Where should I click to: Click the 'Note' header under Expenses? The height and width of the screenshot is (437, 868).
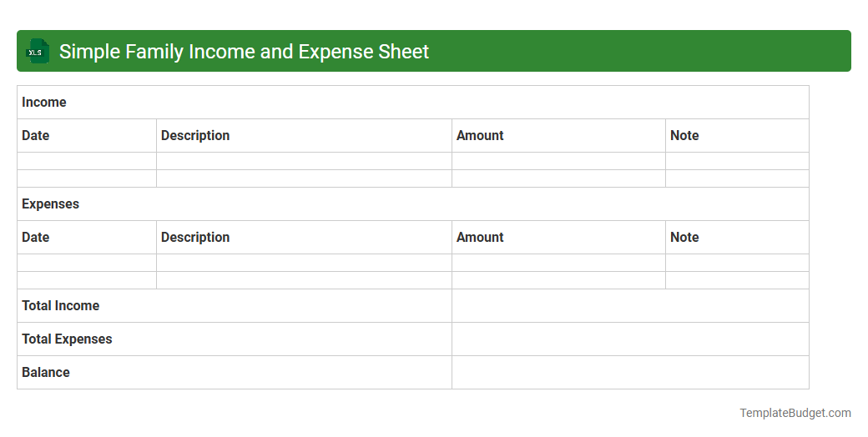click(737, 238)
